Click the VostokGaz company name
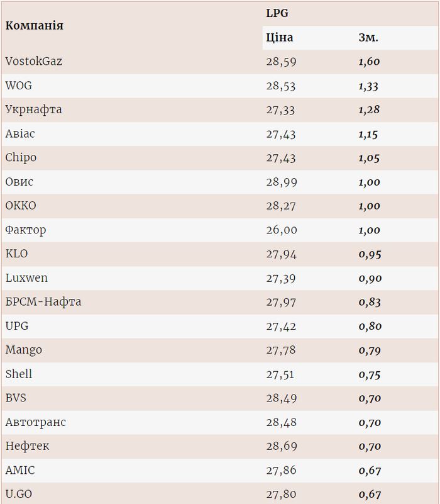Image resolution: width=440 pixels, height=504 pixels. pos(34,62)
